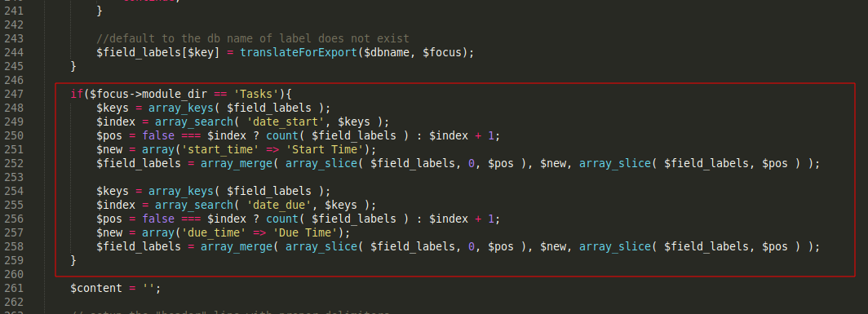Screen dimensions: 868x314
Task: Click the translateForExport function call
Action: coord(299,53)
